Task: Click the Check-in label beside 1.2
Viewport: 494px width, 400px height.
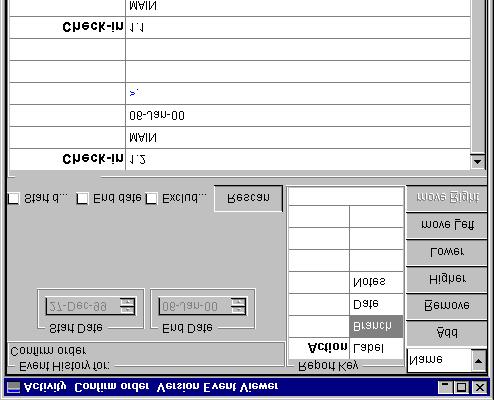Action: pyautogui.click(x=93, y=159)
